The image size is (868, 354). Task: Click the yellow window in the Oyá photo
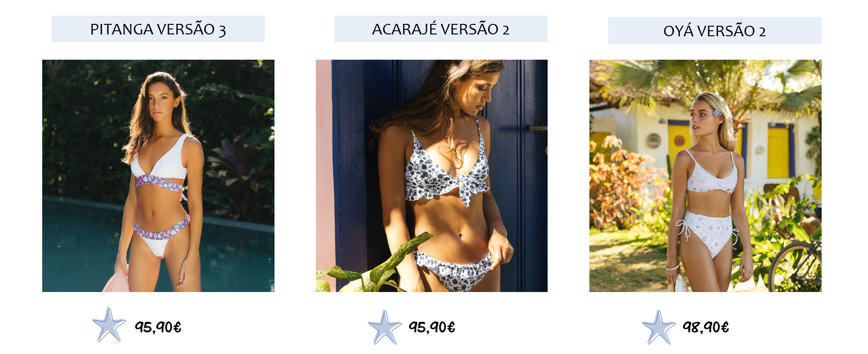[x=778, y=153]
